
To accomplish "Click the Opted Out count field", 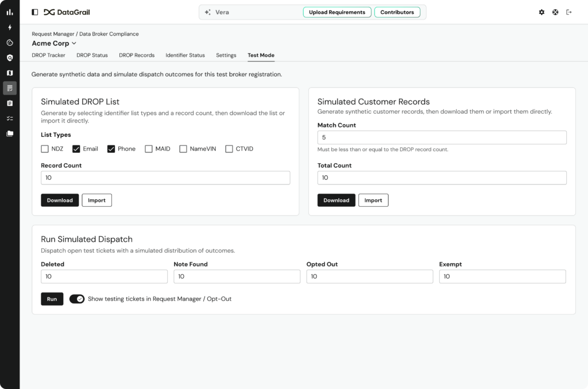I will point(370,276).
